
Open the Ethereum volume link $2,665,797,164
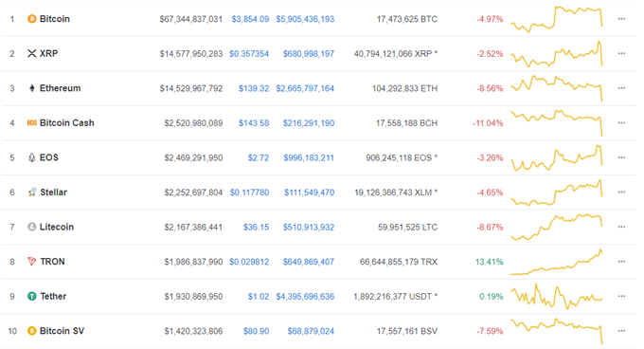coord(305,88)
